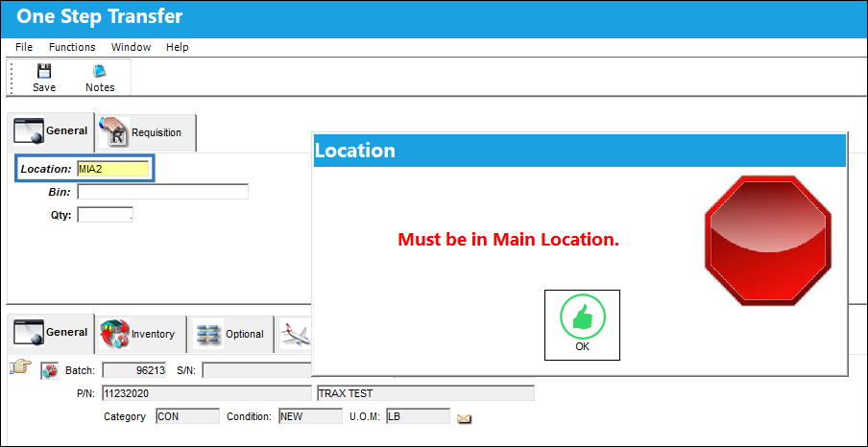
Task: Click the P/N field showing 11232020
Action: point(207,393)
